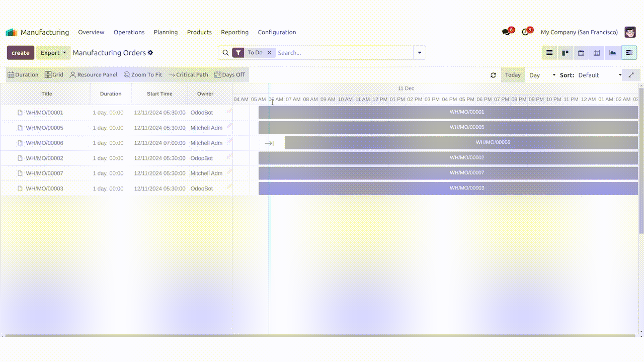644x362 pixels.
Task: Expand the Export dropdown
Action: pyautogui.click(x=53, y=53)
